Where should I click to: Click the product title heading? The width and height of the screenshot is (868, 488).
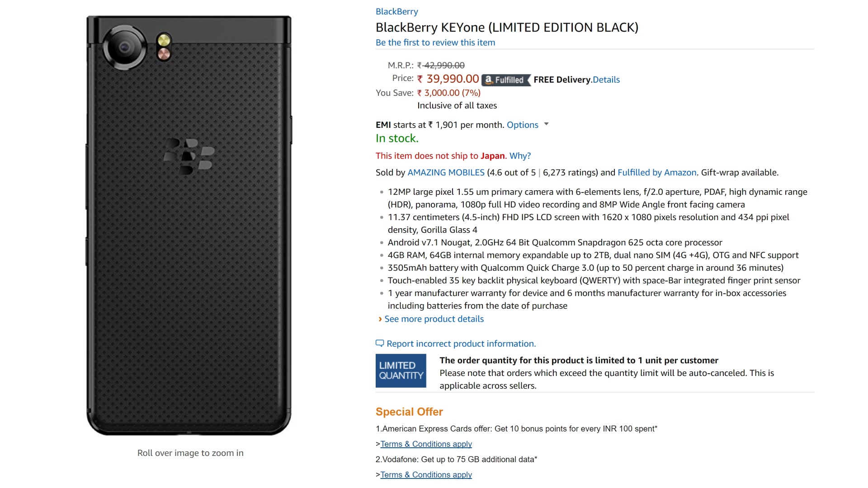click(x=506, y=28)
